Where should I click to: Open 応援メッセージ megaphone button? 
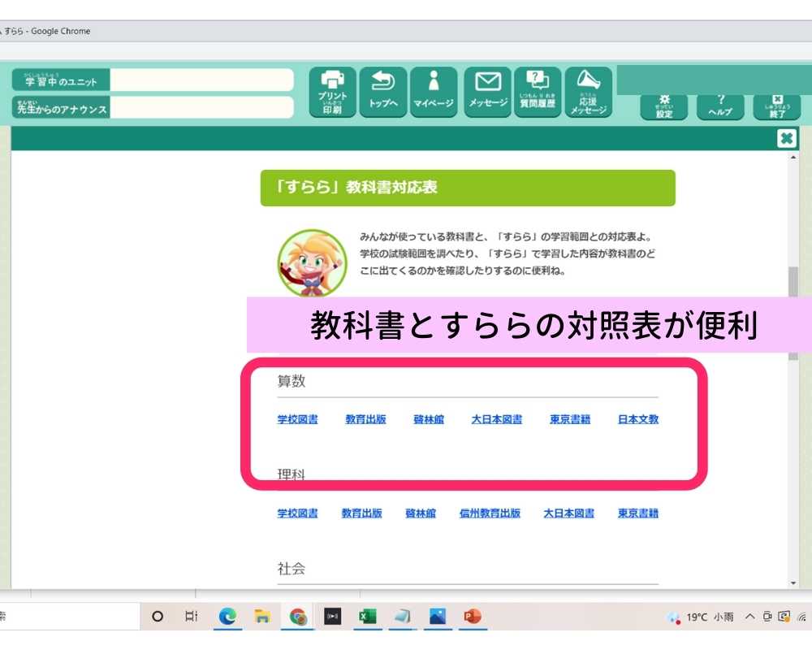pyautogui.click(x=588, y=93)
